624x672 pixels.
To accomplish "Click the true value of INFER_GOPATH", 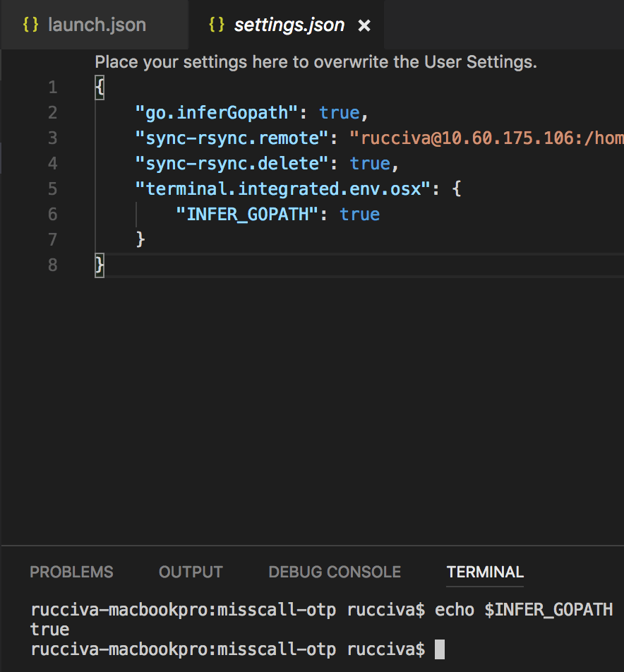I will point(360,214).
